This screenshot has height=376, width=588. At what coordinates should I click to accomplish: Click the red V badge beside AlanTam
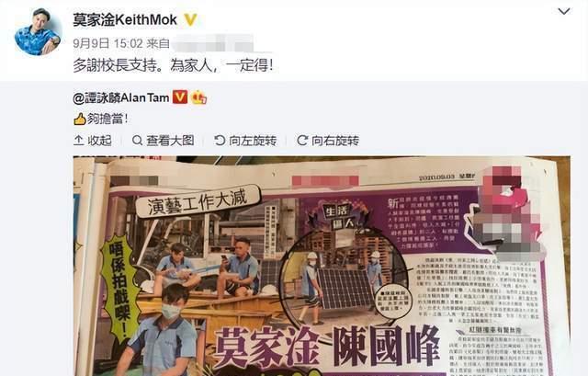180,97
